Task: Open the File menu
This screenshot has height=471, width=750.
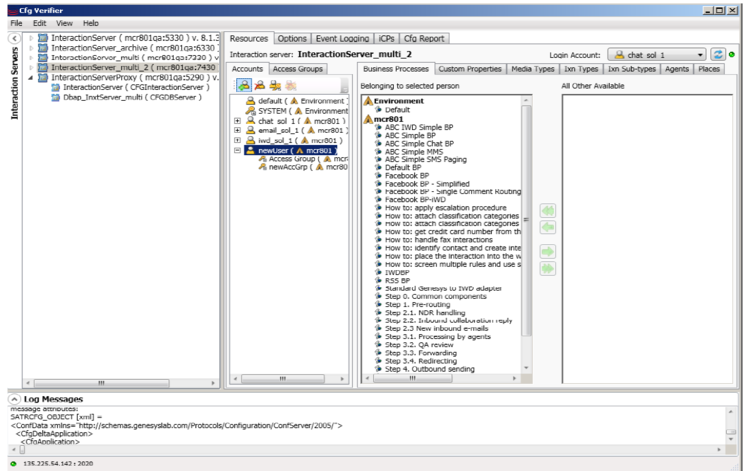Action: tap(16, 23)
